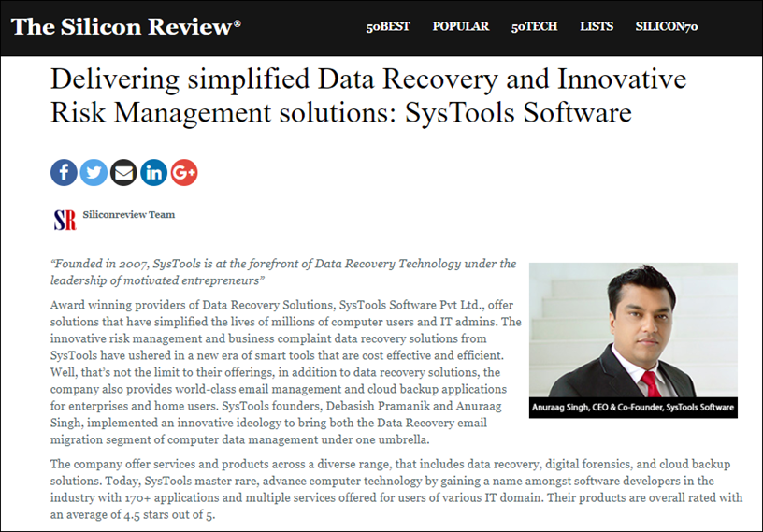Image resolution: width=763 pixels, height=532 pixels.
Task: Open the 50TECH menu item
Action: pyautogui.click(x=534, y=26)
